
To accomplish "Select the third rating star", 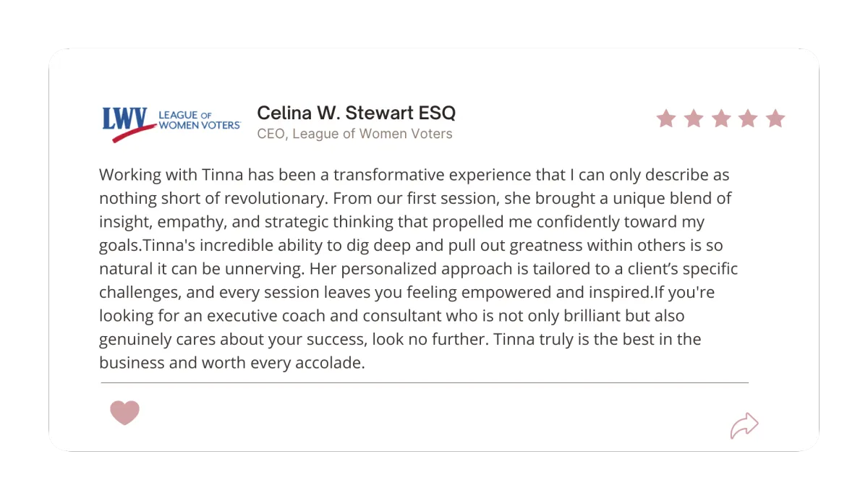I will click(x=721, y=119).
